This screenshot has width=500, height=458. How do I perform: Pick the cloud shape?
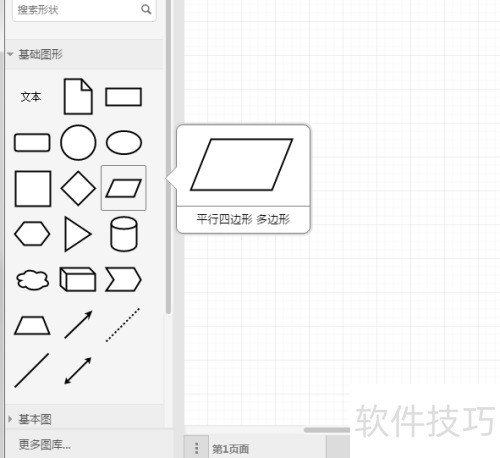click(32, 280)
